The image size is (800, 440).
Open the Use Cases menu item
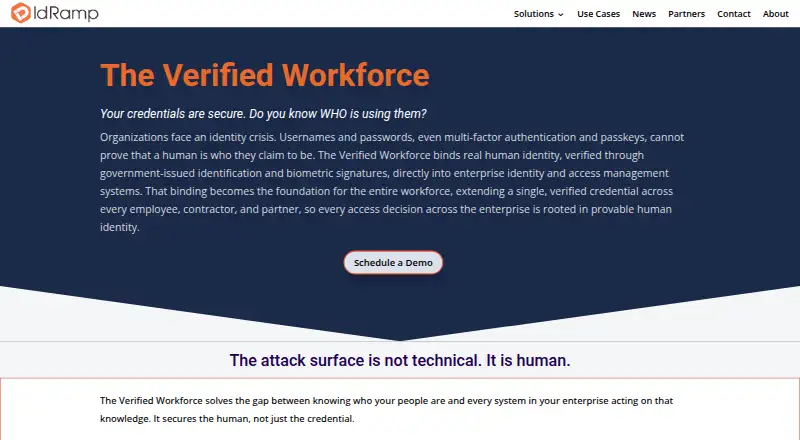(598, 14)
